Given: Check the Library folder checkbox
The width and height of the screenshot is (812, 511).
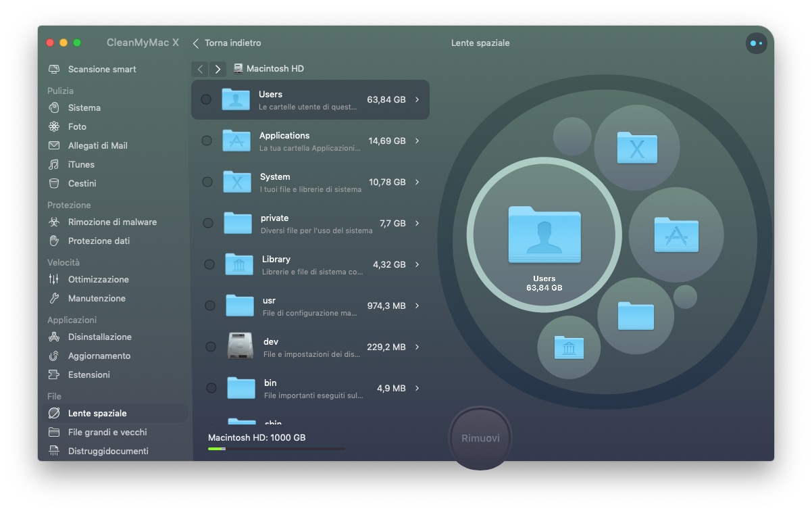Looking at the screenshot, I should 209,265.
